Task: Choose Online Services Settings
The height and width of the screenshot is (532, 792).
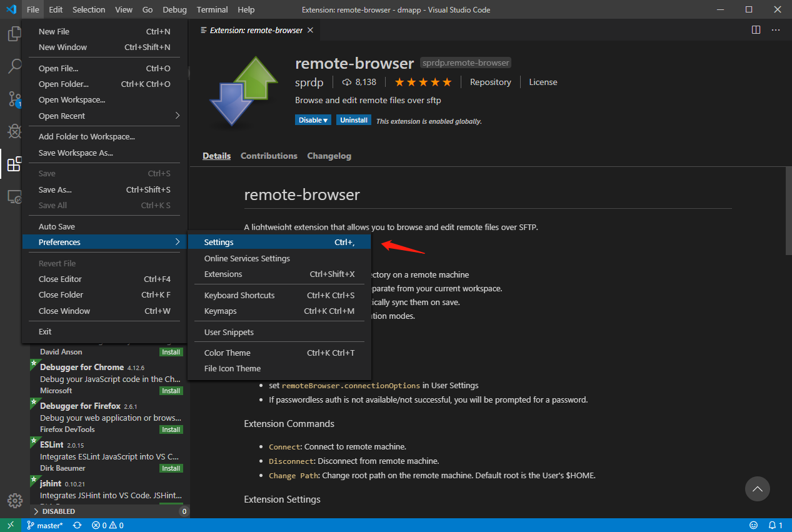Action: pyautogui.click(x=279, y=258)
